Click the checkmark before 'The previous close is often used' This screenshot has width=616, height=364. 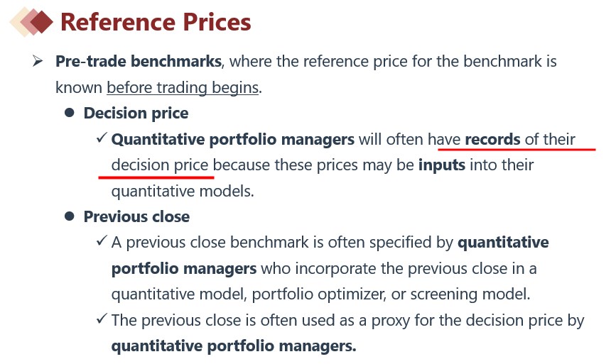102,320
